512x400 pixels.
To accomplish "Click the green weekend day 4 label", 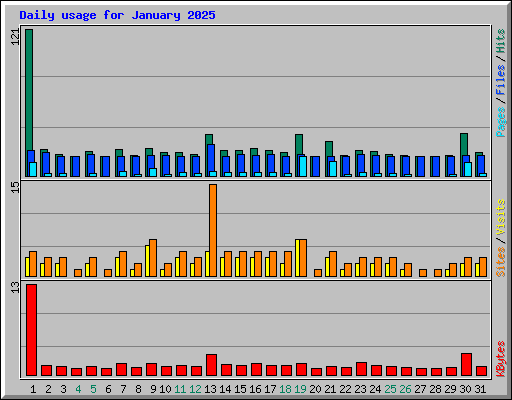I will (x=78, y=389).
